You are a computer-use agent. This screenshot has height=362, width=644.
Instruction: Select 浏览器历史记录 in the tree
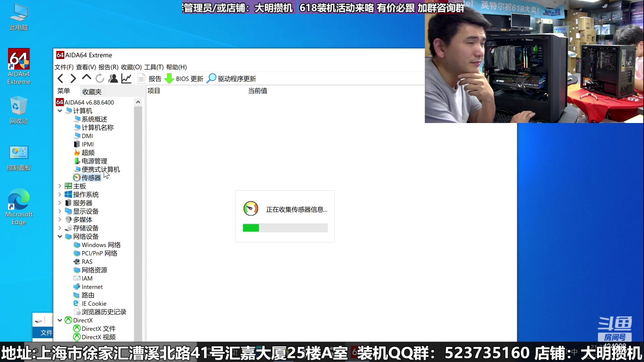point(100,312)
